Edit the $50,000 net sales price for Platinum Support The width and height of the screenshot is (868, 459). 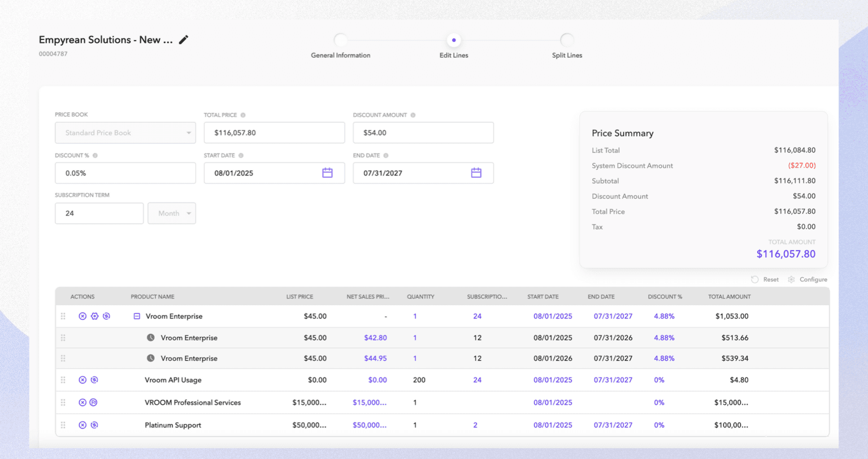tap(370, 425)
